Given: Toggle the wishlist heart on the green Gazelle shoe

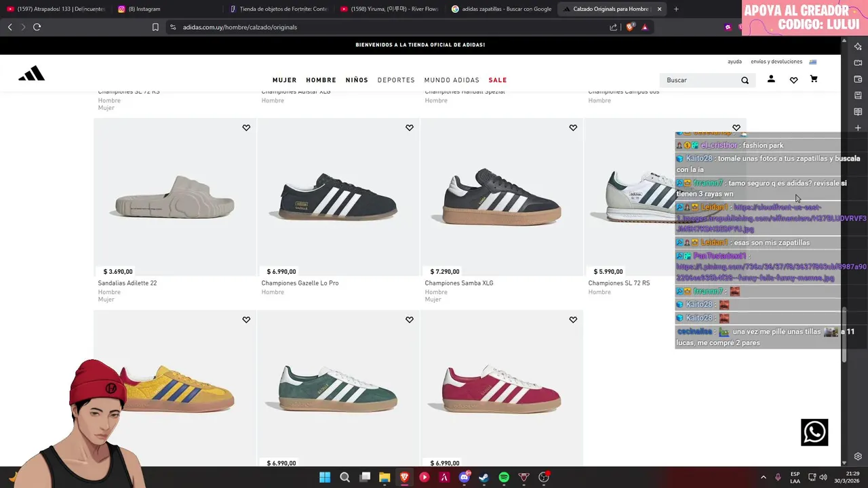Looking at the screenshot, I should point(410,320).
